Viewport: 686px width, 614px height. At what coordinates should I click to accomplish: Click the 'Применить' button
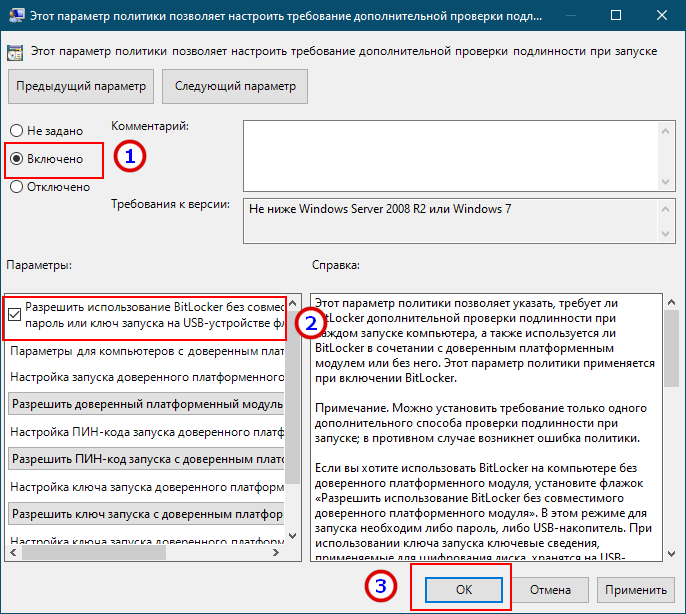(x=636, y=589)
